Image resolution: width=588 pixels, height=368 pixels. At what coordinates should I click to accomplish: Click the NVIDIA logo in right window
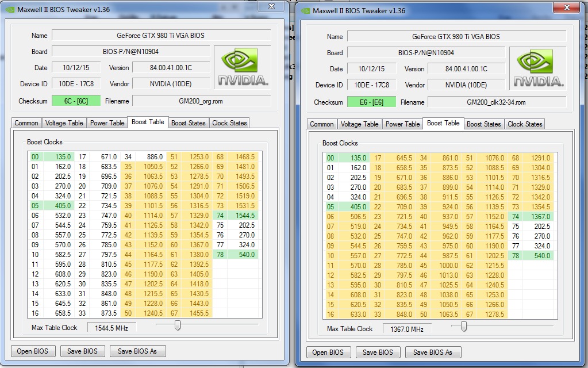[538, 68]
